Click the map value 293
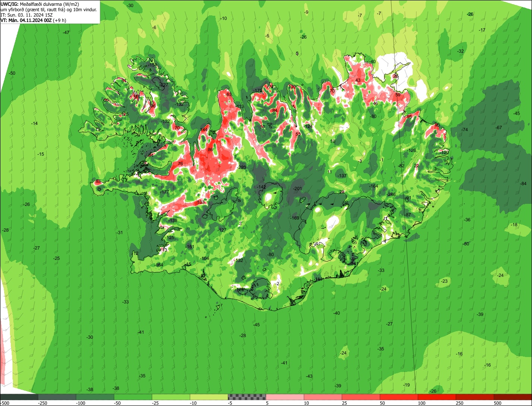The image size is (532, 406). 242,167
